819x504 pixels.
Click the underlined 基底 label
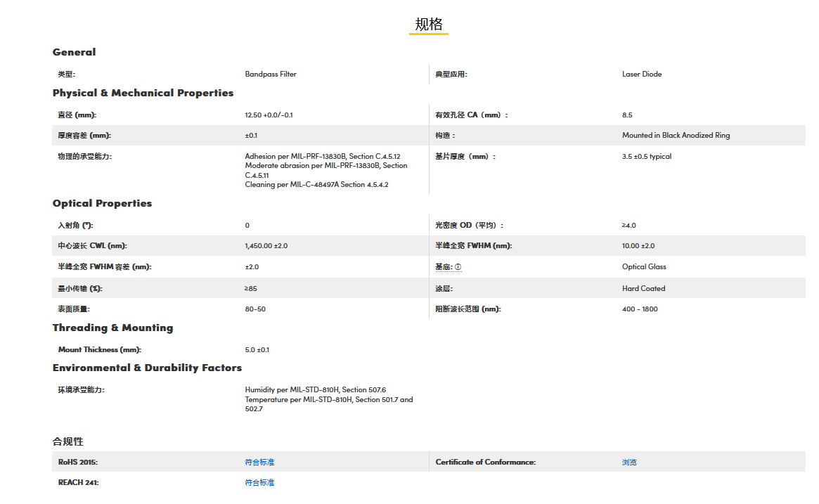point(444,267)
